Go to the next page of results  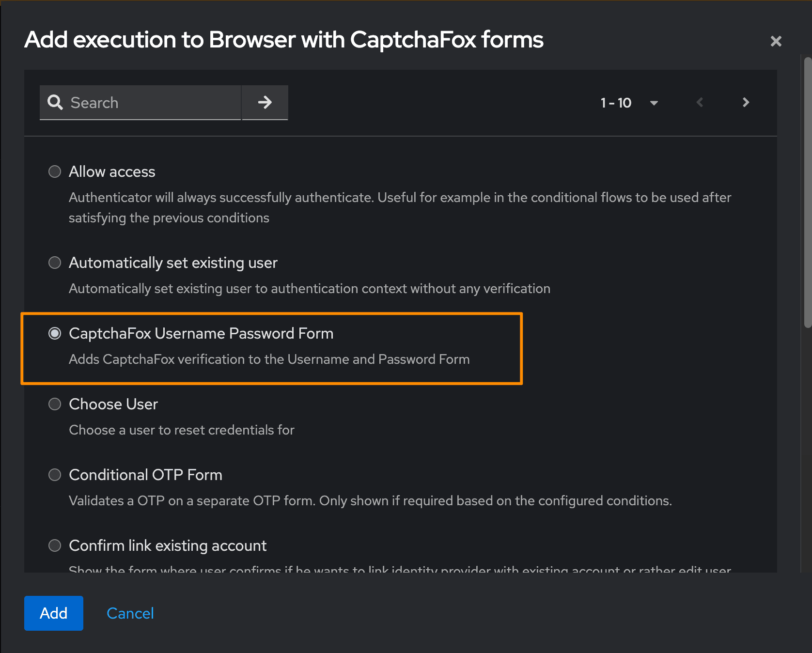pos(746,102)
